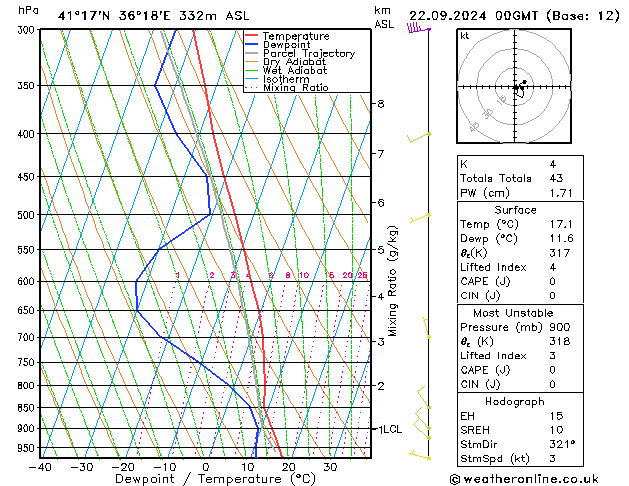Click the 'Dewpoint' legend entry
This screenshot has width=629, height=486.
286,45
